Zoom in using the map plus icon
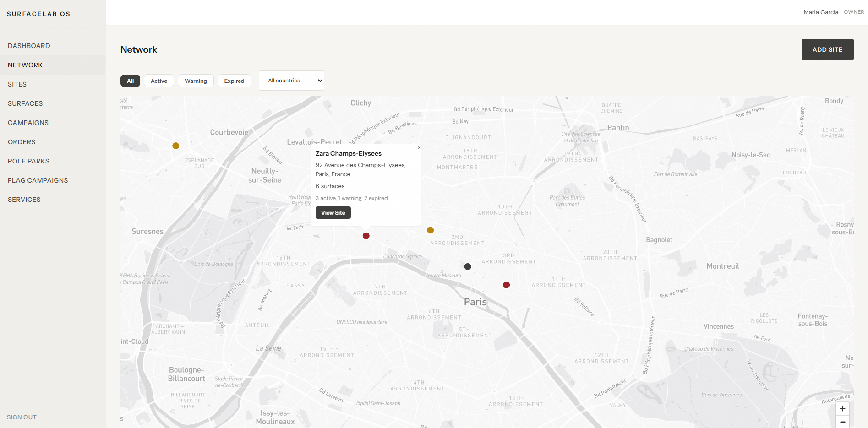 tap(842, 408)
